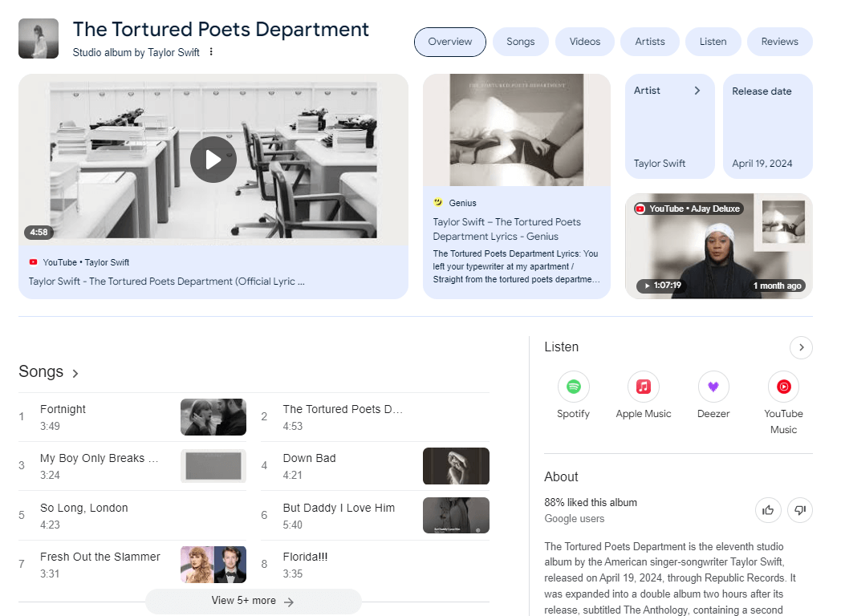This screenshot has height=616, width=841.
Task: Expand the Songs section chevron
Action: (75, 372)
